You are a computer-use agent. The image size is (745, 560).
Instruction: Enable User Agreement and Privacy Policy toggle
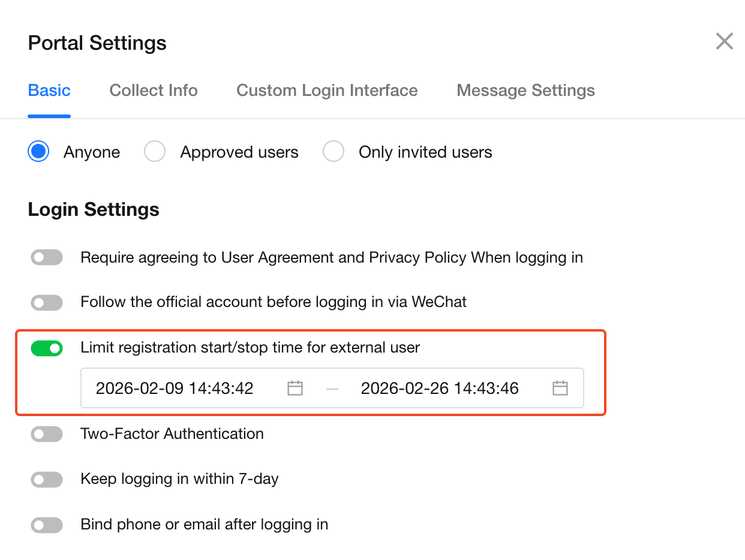click(47, 258)
